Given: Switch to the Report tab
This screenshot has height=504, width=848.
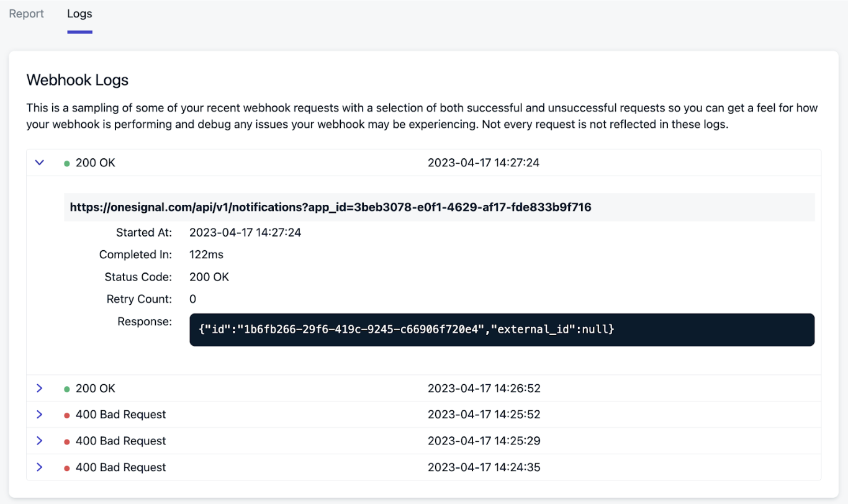Looking at the screenshot, I should pos(26,14).
